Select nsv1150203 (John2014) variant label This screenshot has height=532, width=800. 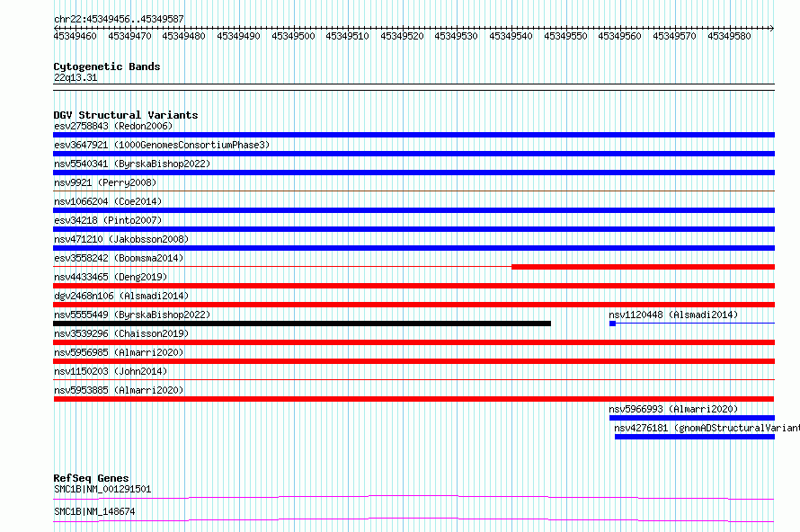point(111,371)
